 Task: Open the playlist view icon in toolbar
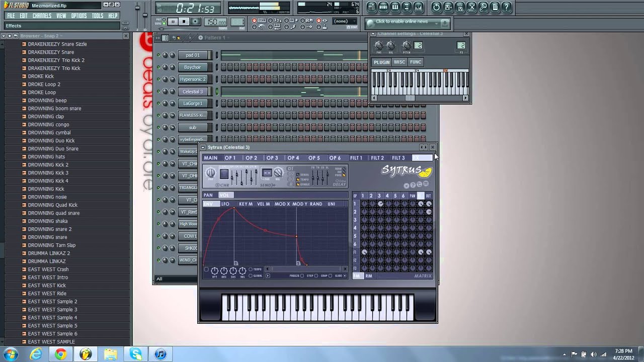click(371, 7)
